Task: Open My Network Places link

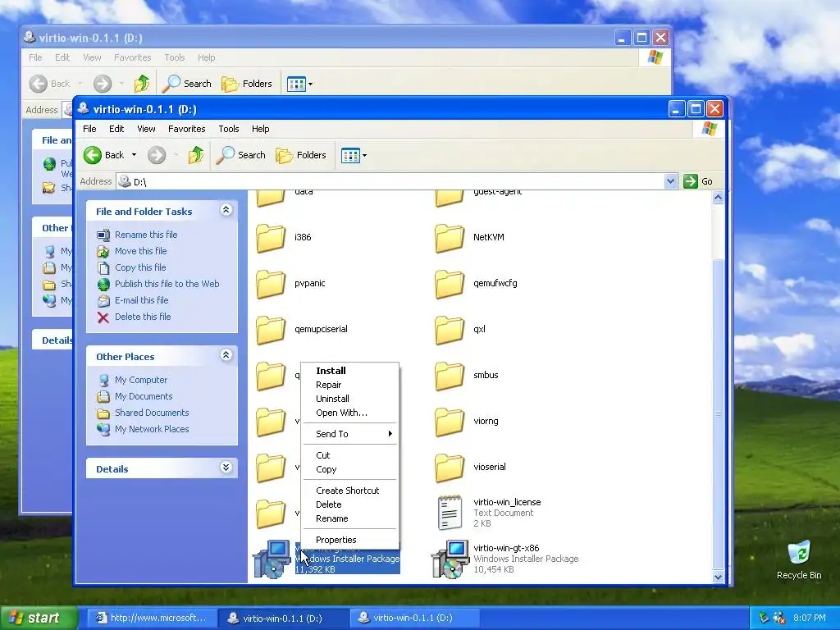Action: click(x=152, y=429)
